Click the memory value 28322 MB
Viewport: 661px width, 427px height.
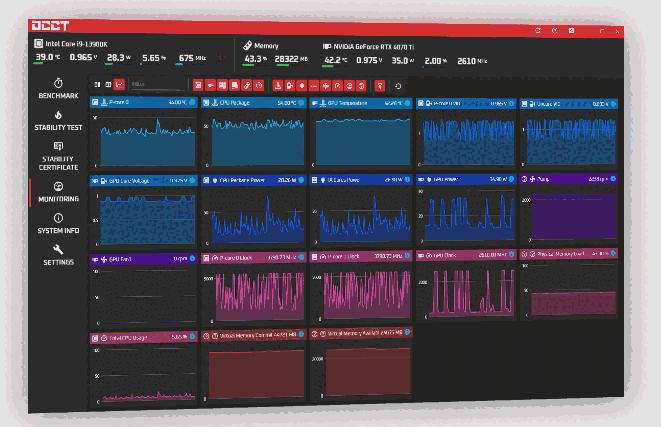coord(291,59)
